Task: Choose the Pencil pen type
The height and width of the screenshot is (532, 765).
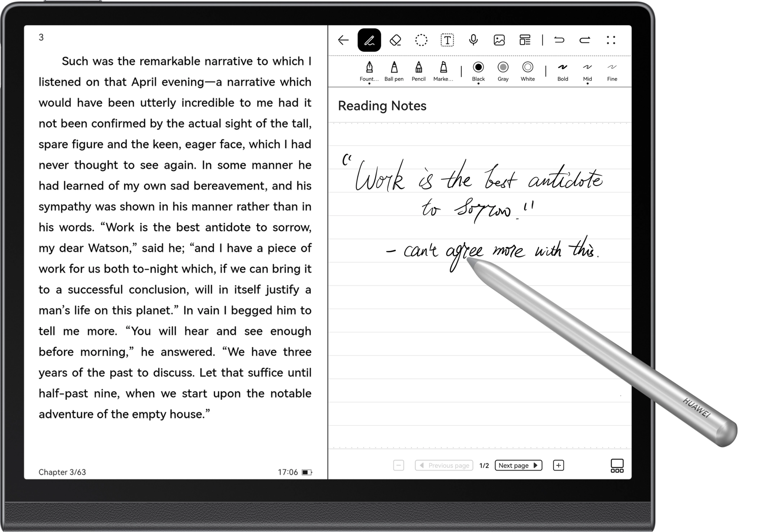Action: pos(419,71)
